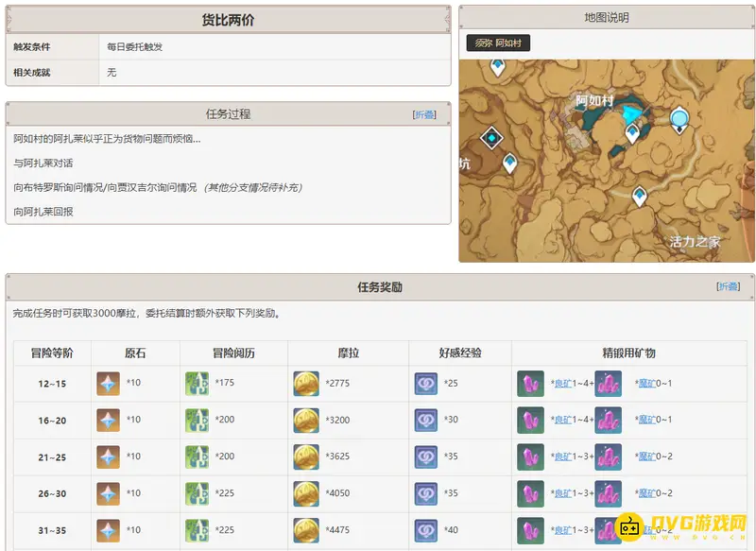
Task: Click the Adventure EXP icon in the 16~20 row
Action: point(197,420)
